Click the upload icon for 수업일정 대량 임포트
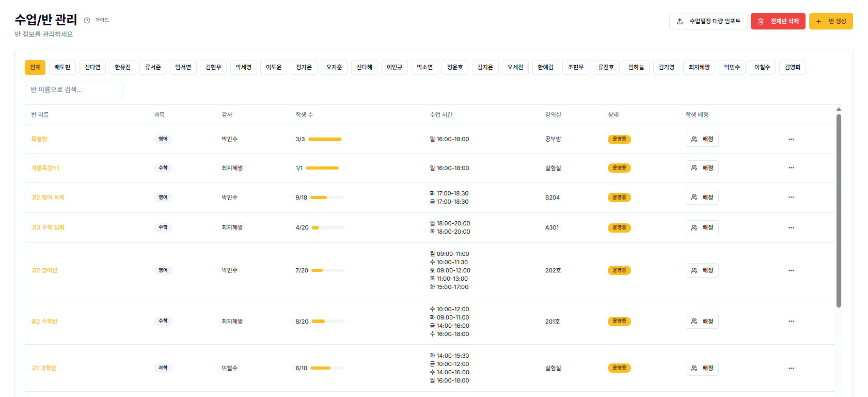Screen dimensions: 868x397 pos(680,21)
